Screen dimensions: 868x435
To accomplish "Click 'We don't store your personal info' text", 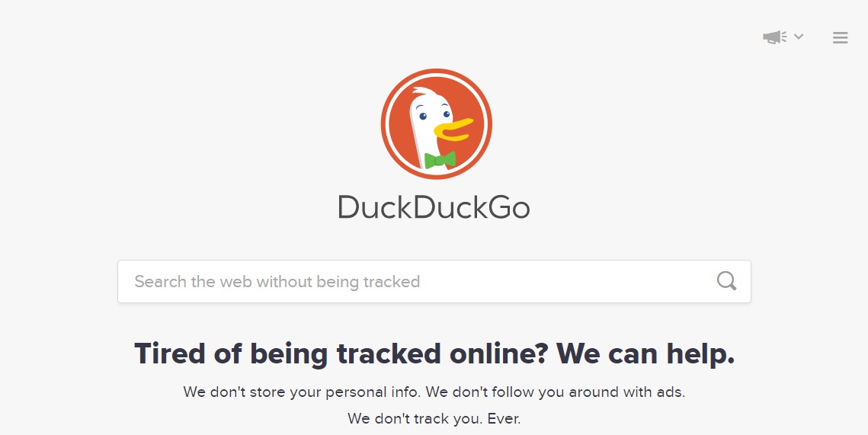I will pos(302,392).
